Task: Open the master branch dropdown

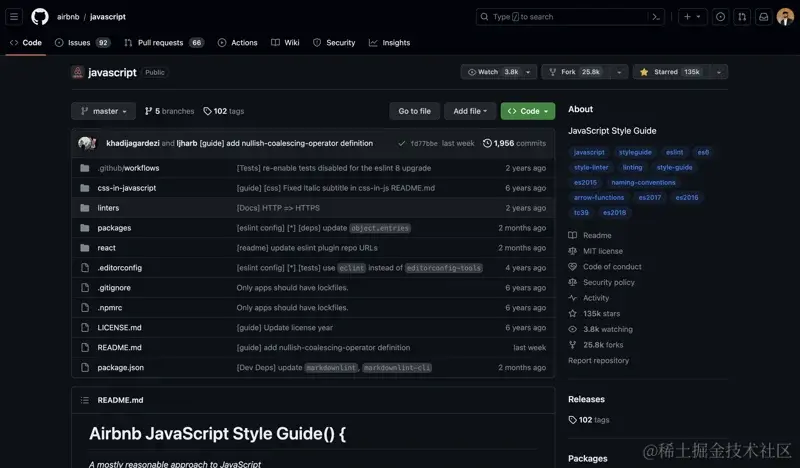Action: 104,111
